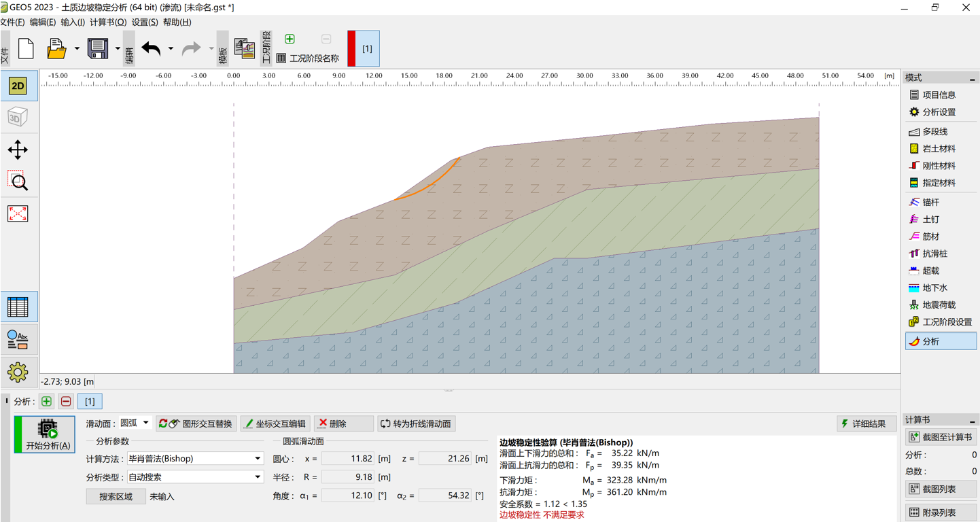Delete analysis with the red minus
Screen dimensions: 980x522
66,402
